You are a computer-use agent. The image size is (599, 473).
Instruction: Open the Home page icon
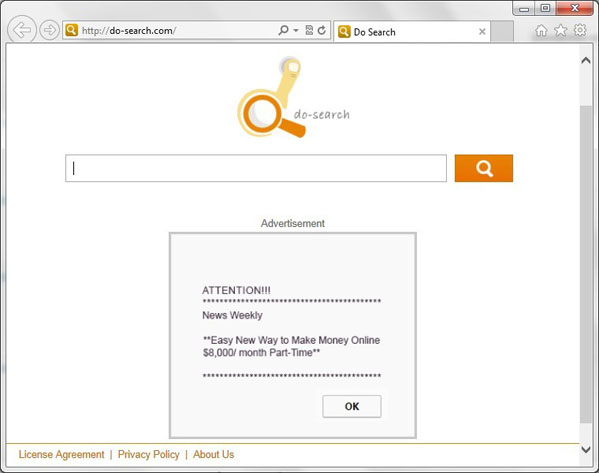coord(541,30)
